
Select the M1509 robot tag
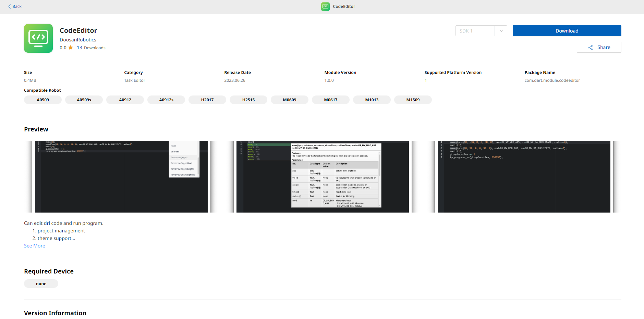coord(413,100)
